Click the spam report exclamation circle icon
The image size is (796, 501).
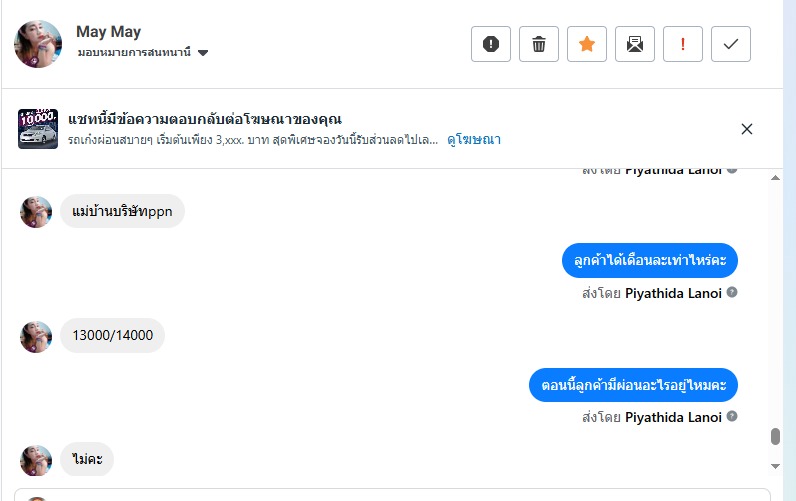click(491, 44)
